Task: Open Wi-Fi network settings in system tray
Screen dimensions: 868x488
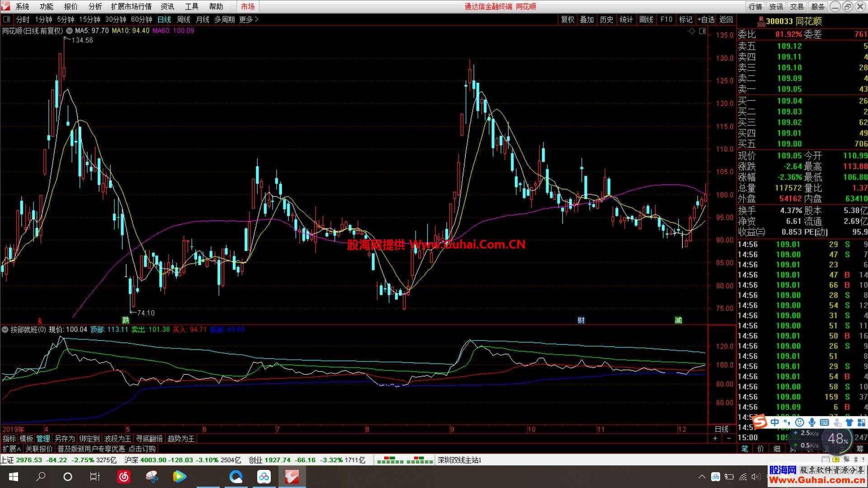Action: pyautogui.click(x=743, y=477)
